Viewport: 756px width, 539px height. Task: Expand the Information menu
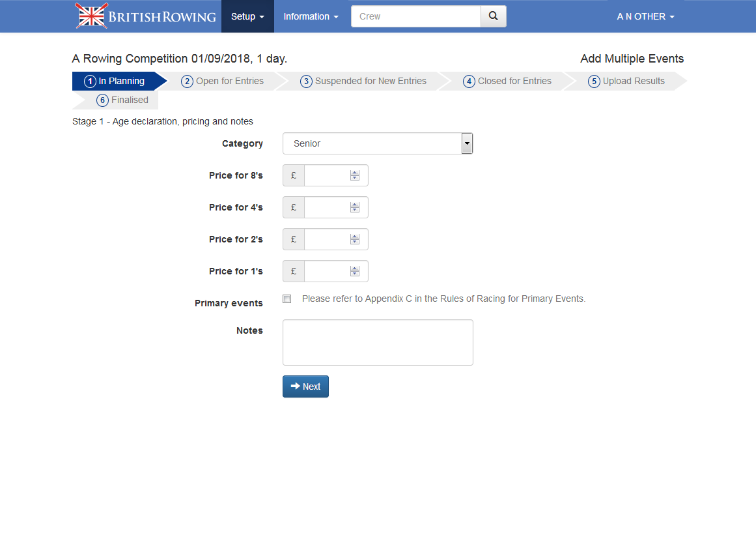pyautogui.click(x=311, y=16)
